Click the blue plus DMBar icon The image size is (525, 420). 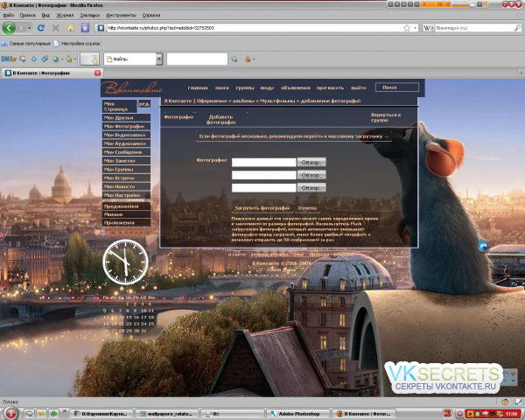[x=34, y=59]
